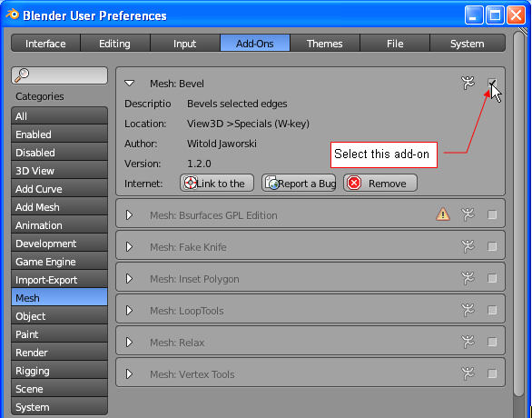Click the warning icon on Bsurfaces GPL Edition
The width and height of the screenshot is (532, 418).
(x=443, y=214)
